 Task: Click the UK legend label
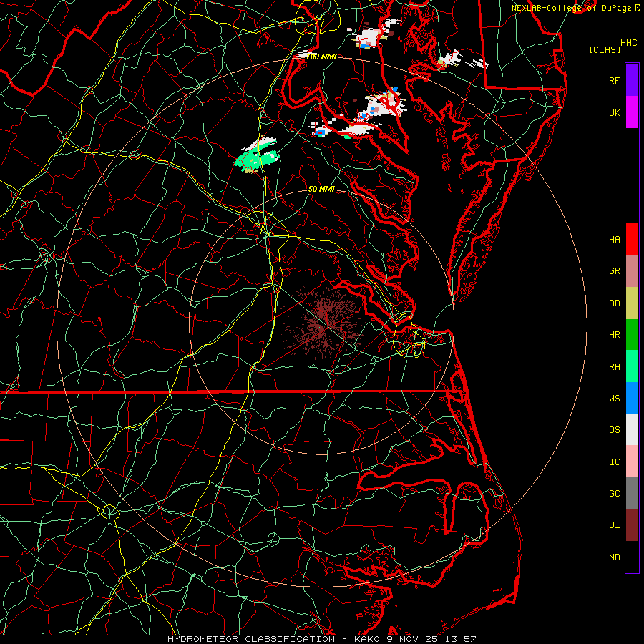pyautogui.click(x=614, y=112)
